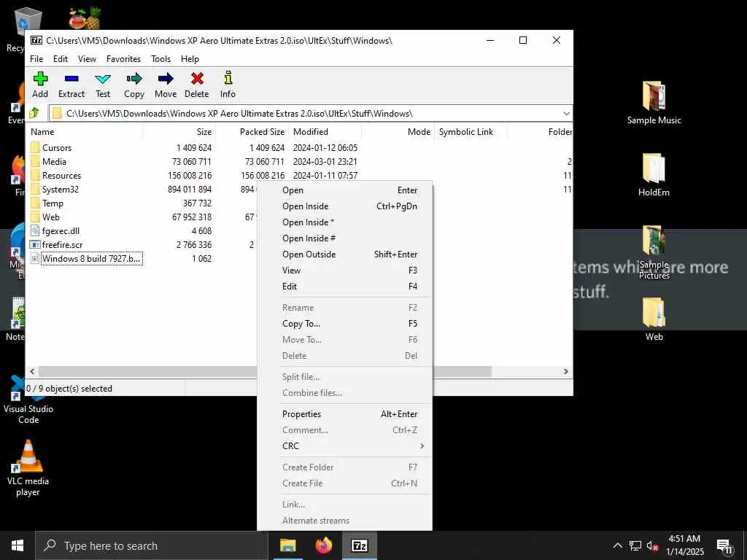Select the Resources folder icon
747x560 pixels.
point(35,175)
